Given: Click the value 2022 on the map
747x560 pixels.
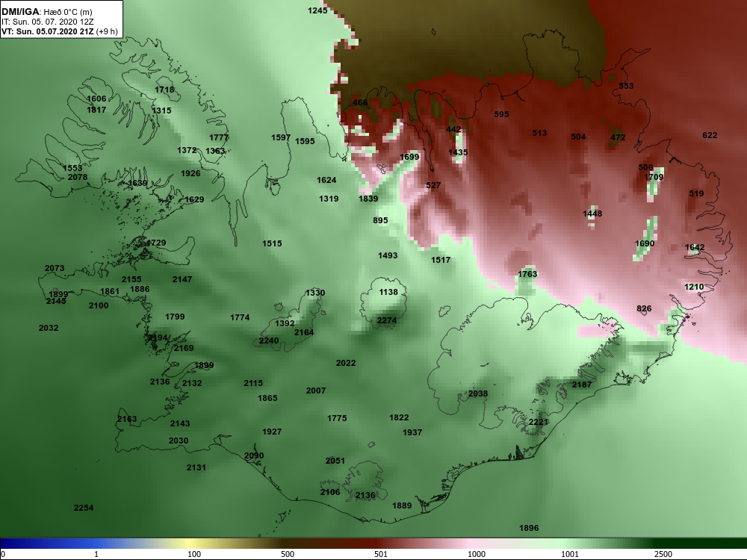Looking at the screenshot, I should click(x=345, y=363).
